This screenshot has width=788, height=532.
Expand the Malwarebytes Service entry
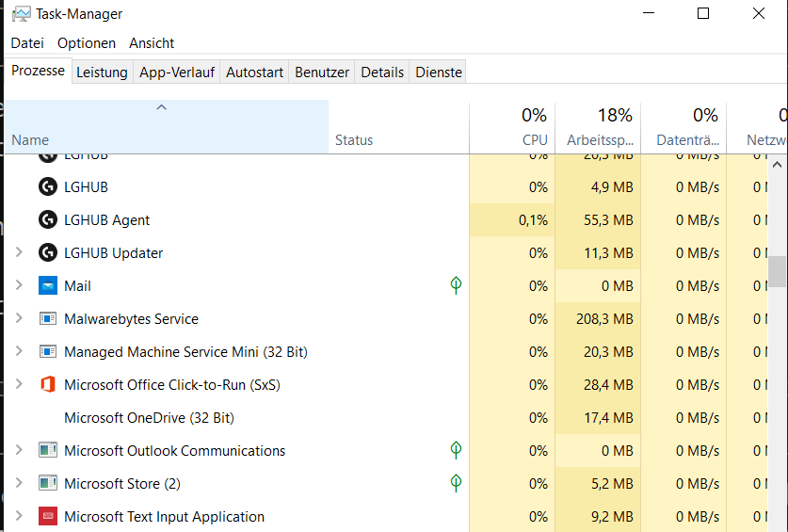19,318
